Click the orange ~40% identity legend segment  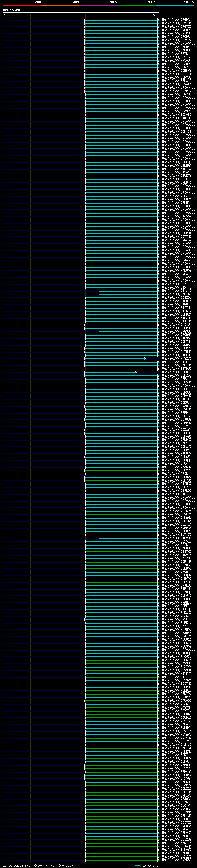click(60, 6)
